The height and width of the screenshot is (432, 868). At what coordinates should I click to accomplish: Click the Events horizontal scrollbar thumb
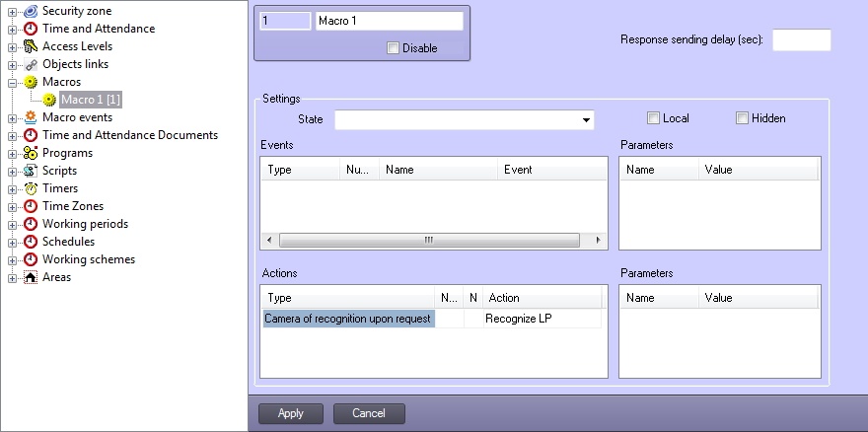point(429,241)
